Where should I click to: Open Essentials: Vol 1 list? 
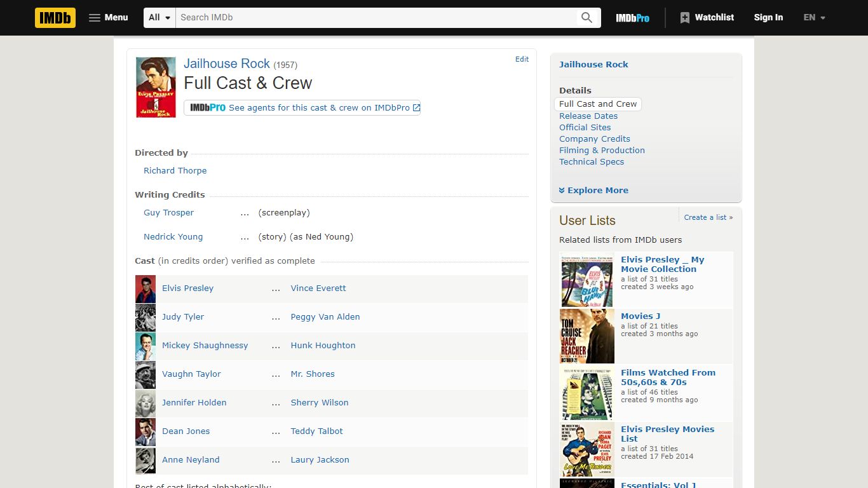pyautogui.click(x=658, y=485)
